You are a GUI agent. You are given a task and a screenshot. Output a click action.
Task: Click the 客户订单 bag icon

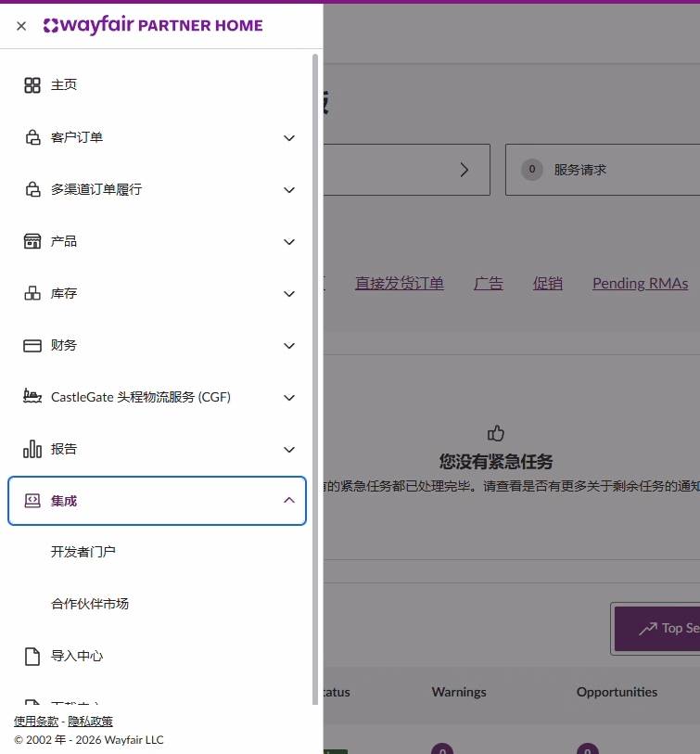[x=32, y=137]
